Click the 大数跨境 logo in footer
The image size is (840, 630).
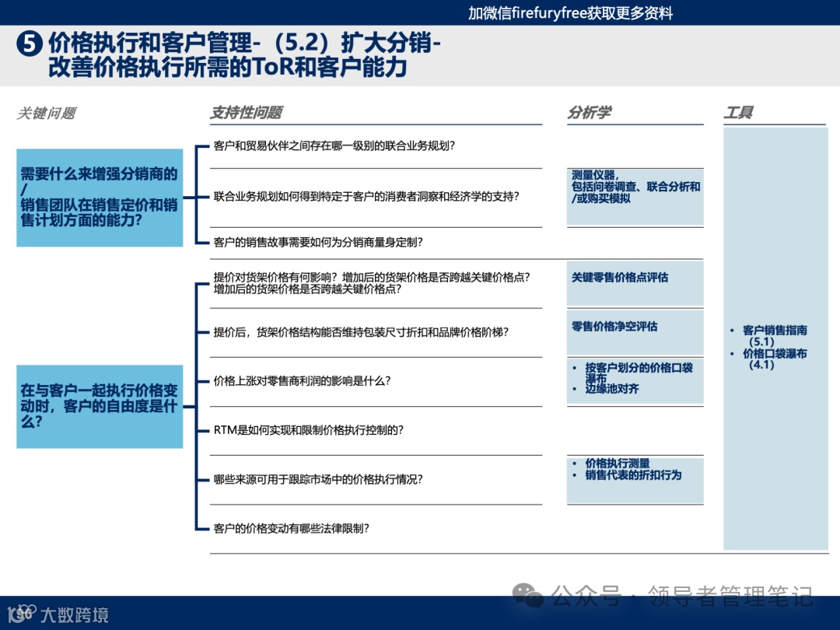(x=58, y=614)
